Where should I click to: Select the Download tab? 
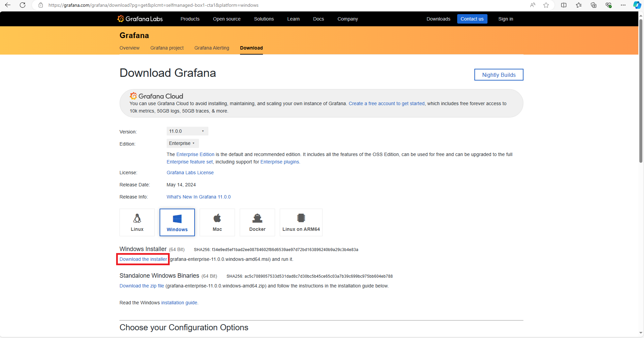coord(251,48)
